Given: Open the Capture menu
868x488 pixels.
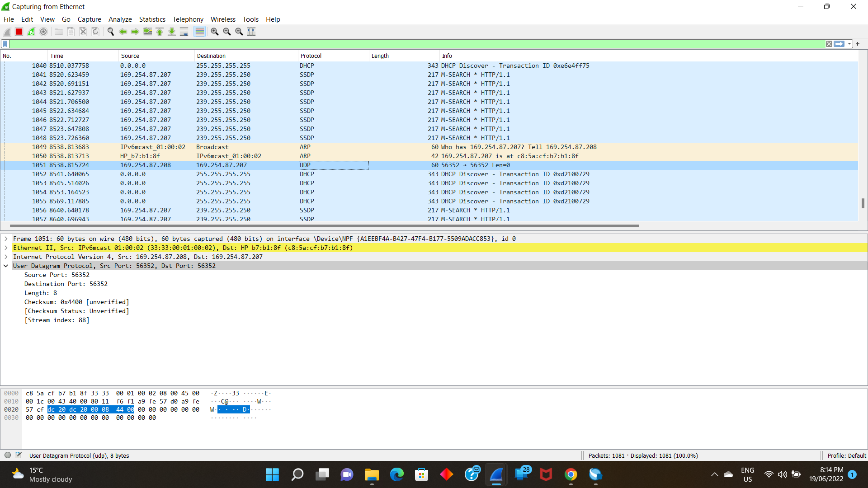Looking at the screenshot, I should 89,19.
